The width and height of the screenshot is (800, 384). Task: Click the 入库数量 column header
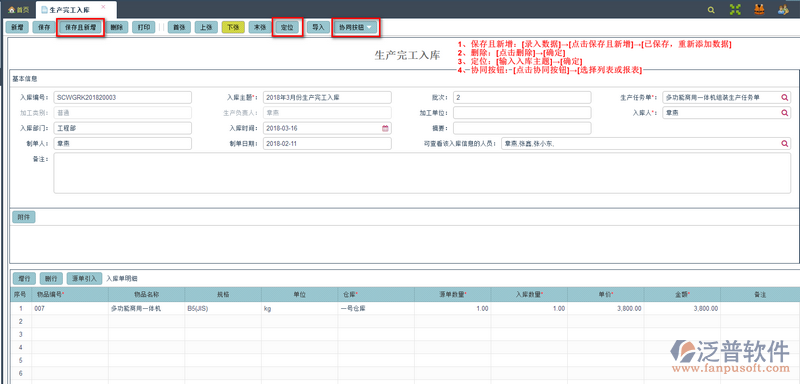pos(529,295)
